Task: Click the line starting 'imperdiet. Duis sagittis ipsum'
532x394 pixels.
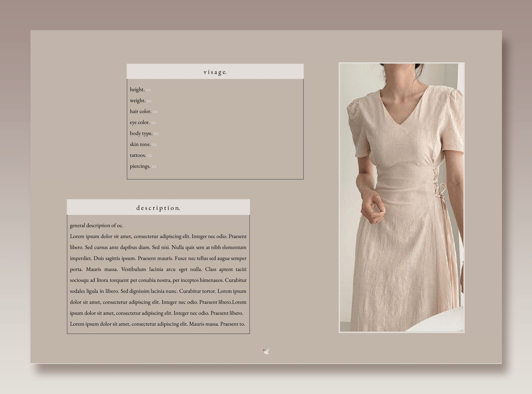Action: click(x=158, y=258)
